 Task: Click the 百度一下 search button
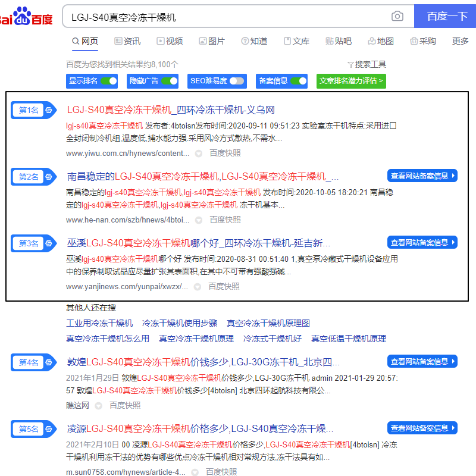tap(445, 16)
